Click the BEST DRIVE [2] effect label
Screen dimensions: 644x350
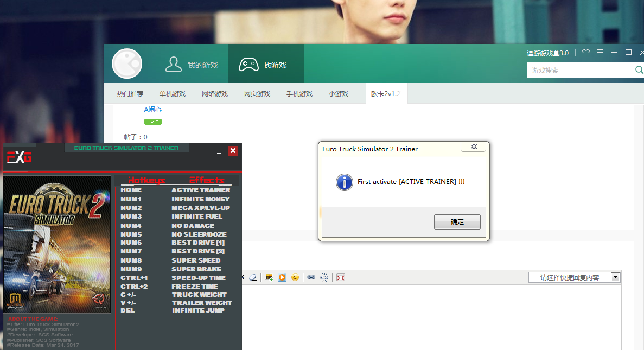click(x=198, y=251)
